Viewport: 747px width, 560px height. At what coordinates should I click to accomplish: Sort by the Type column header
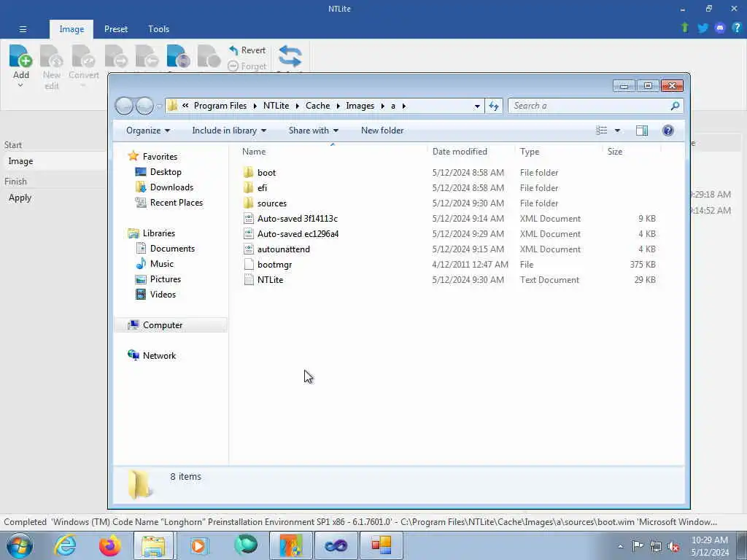pyautogui.click(x=530, y=152)
